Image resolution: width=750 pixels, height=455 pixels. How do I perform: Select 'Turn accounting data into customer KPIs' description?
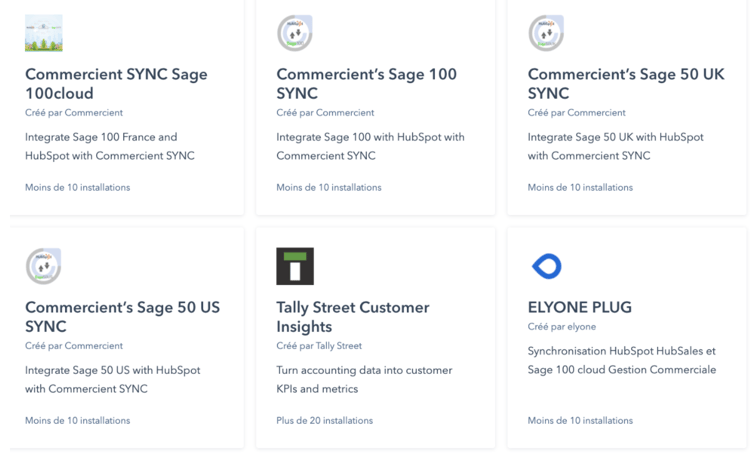coord(364,379)
